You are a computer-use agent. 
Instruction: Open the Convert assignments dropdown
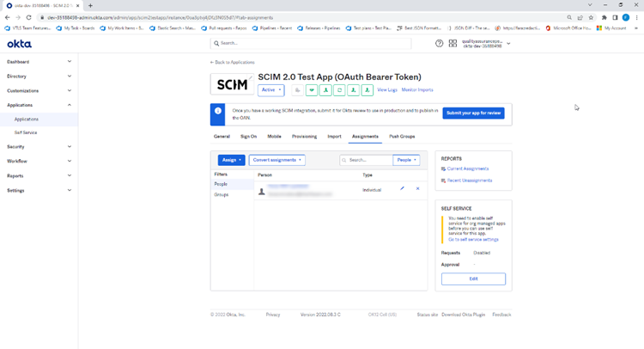(276, 160)
